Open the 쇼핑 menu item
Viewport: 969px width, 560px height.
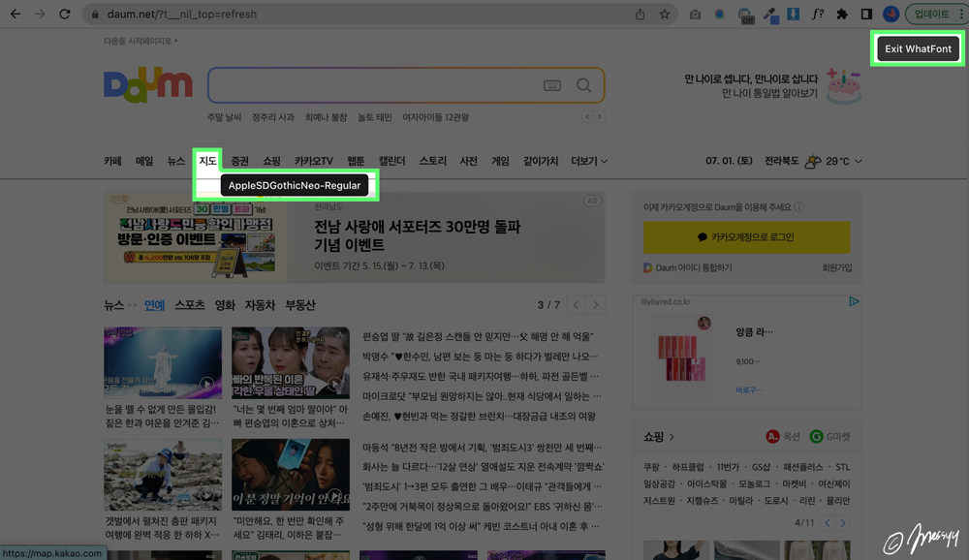[x=271, y=161]
